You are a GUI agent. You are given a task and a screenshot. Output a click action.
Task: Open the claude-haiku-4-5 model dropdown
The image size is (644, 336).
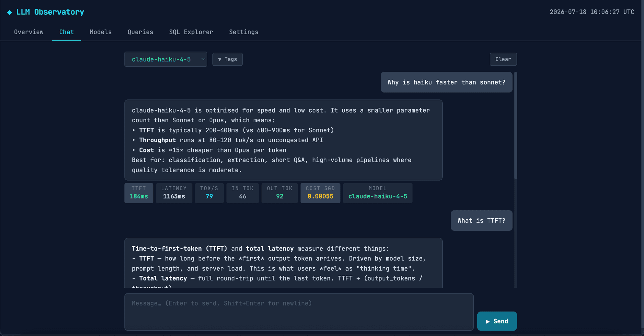[166, 59]
